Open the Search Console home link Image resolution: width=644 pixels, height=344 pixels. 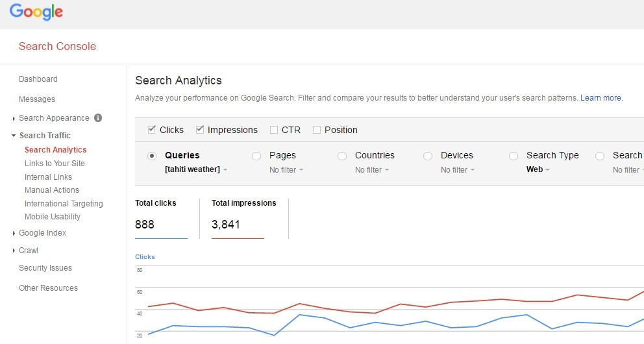(x=57, y=46)
